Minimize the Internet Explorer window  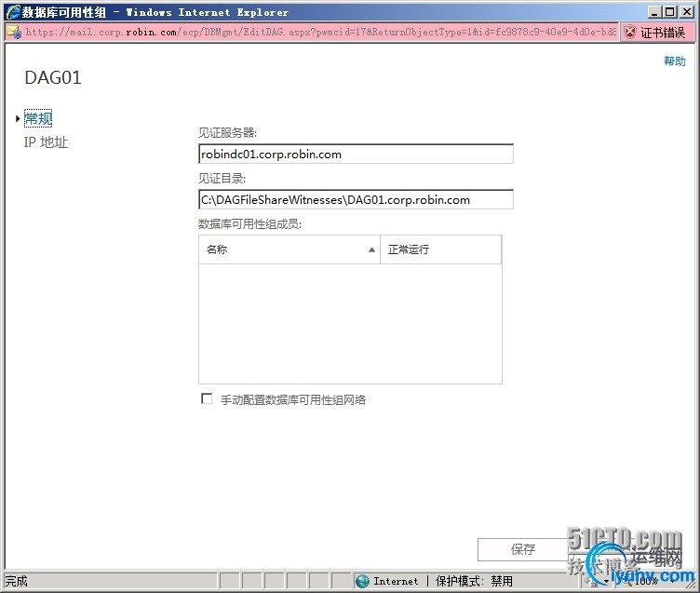click(654, 12)
